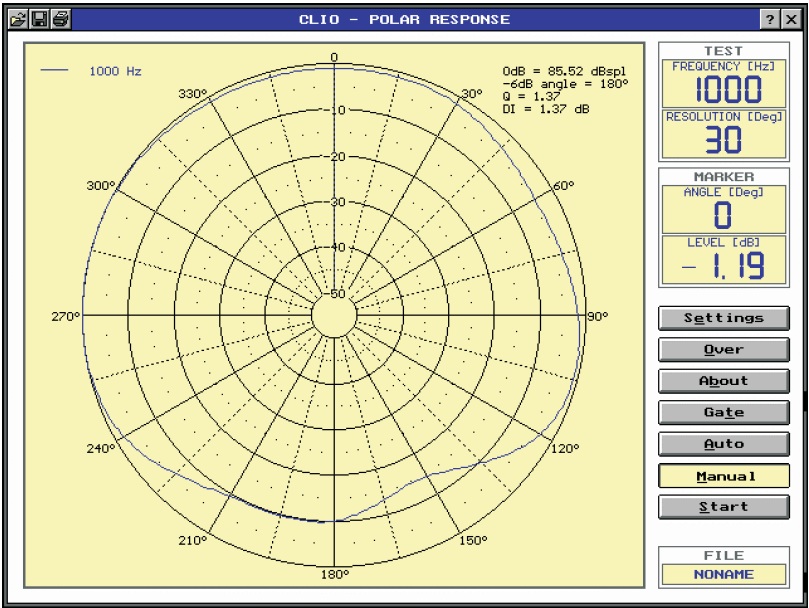Image resolution: width=809 pixels, height=608 pixels.
Task: Open file using the folder icon
Action: click(x=18, y=20)
